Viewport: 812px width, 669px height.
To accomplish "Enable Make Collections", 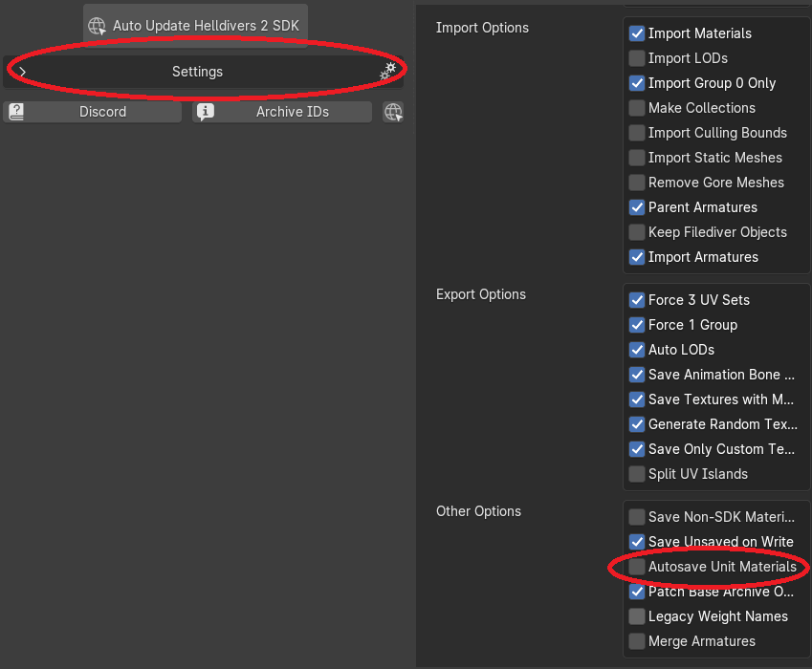I will click(637, 108).
